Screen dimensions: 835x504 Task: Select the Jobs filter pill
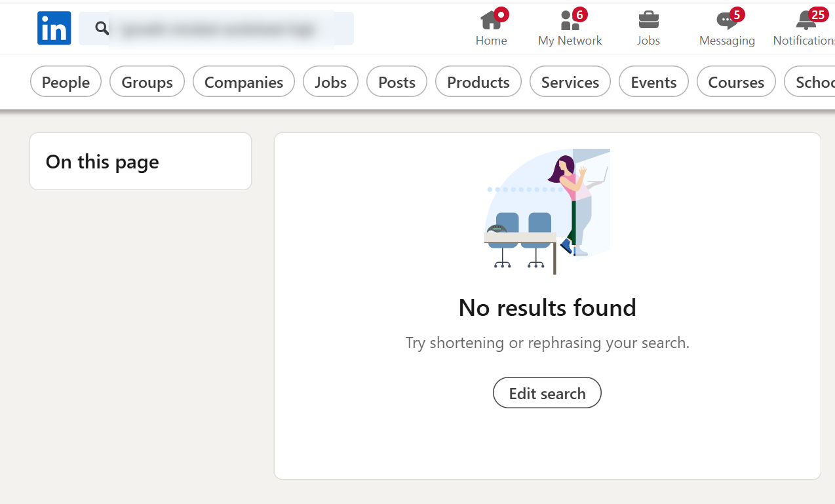pos(330,82)
